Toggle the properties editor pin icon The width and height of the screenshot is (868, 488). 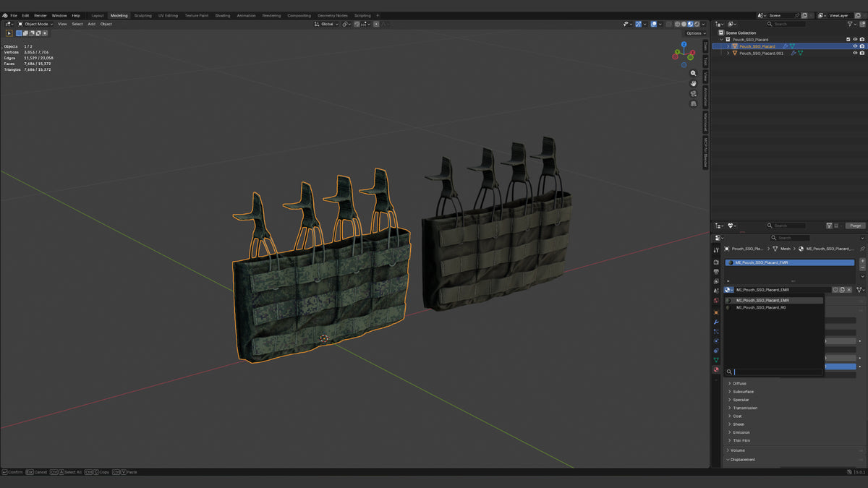[x=862, y=249]
